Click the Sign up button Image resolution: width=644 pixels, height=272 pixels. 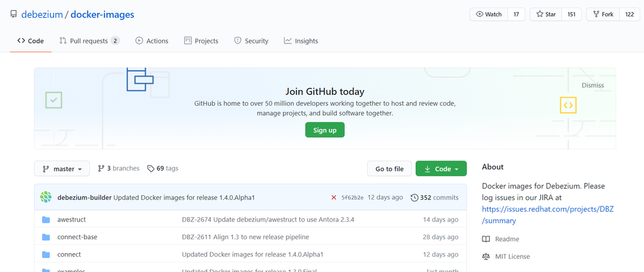325,130
